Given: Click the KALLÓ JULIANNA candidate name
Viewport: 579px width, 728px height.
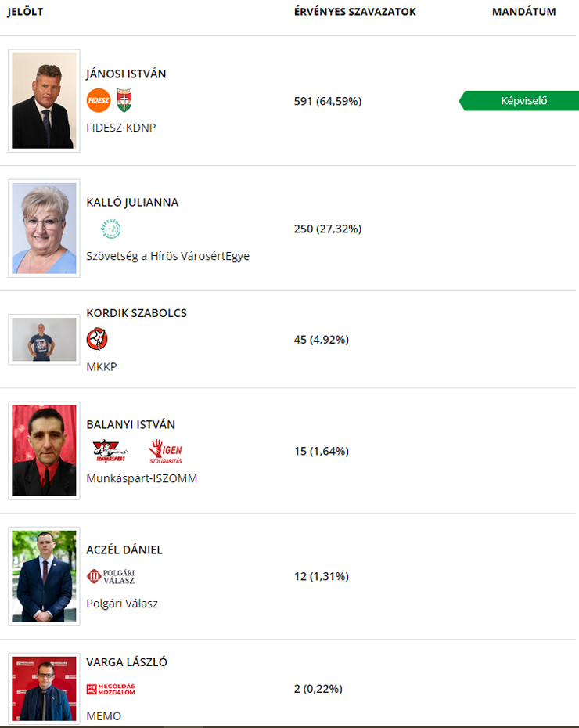Looking at the screenshot, I should pyautogui.click(x=132, y=202).
